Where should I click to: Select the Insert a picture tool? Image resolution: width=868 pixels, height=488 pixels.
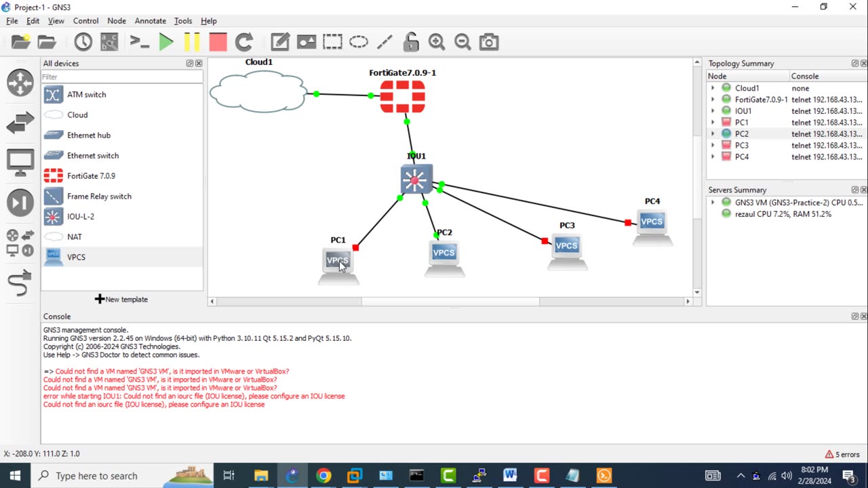pos(307,42)
